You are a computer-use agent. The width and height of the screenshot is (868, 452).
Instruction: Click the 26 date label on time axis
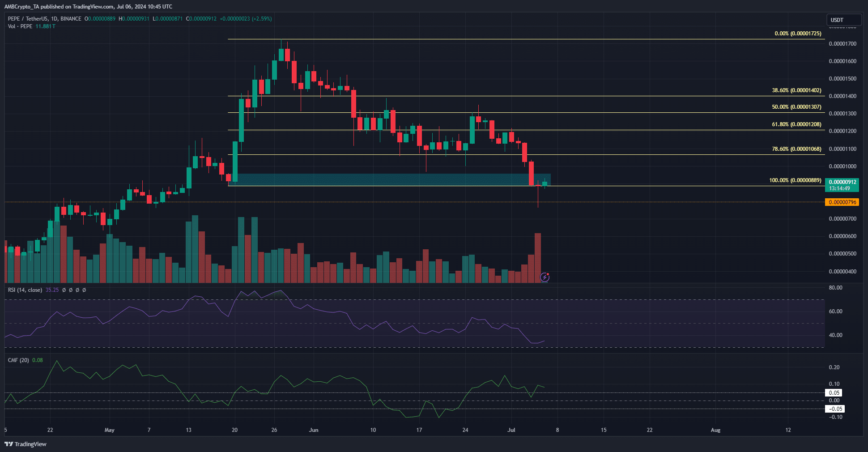click(x=274, y=430)
